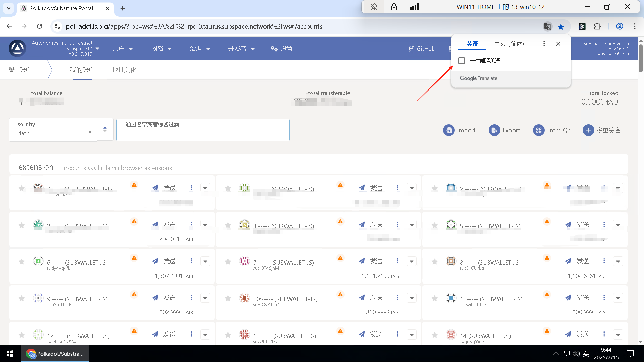This screenshot has width=644, height=362.
Task: Expand details of account 7 row
Action: [x=412, y=261]
